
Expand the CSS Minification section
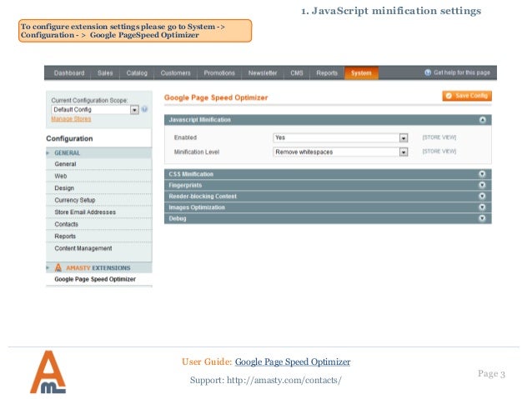[x=328, y=174]
